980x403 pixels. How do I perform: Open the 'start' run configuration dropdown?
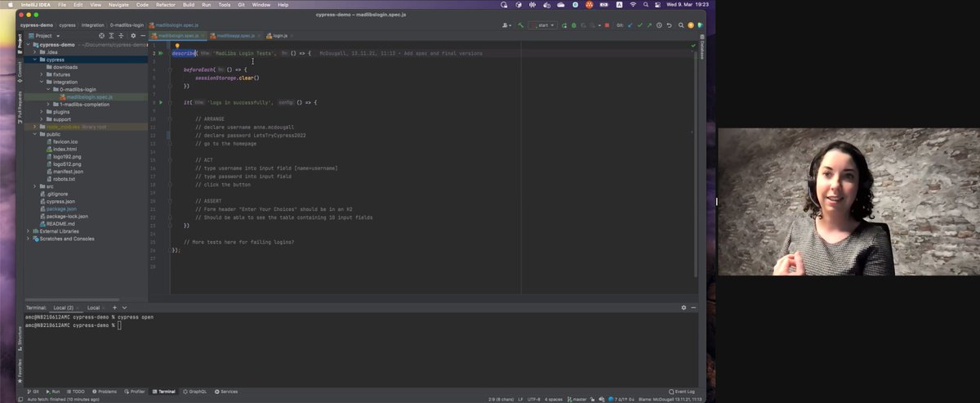tap(542, 25)
